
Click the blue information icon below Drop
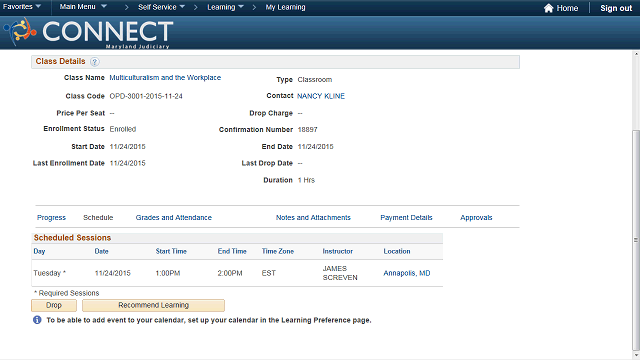(37, 320)
